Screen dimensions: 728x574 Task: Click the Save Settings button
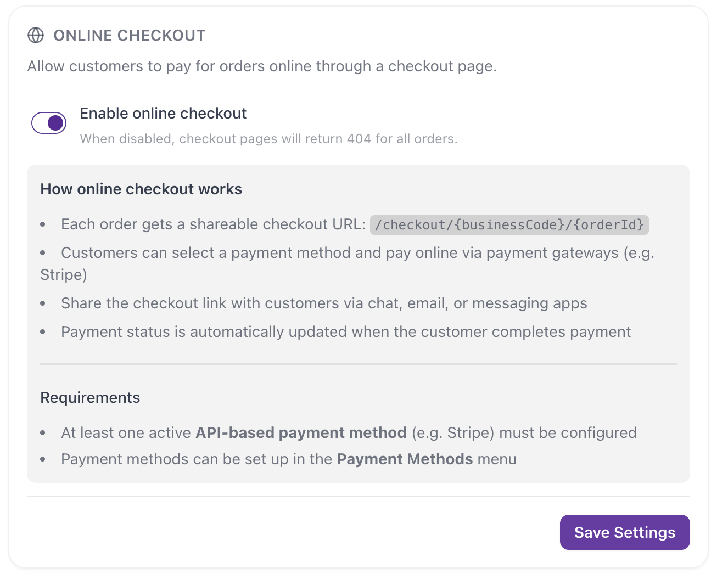(x=625, y=532)
